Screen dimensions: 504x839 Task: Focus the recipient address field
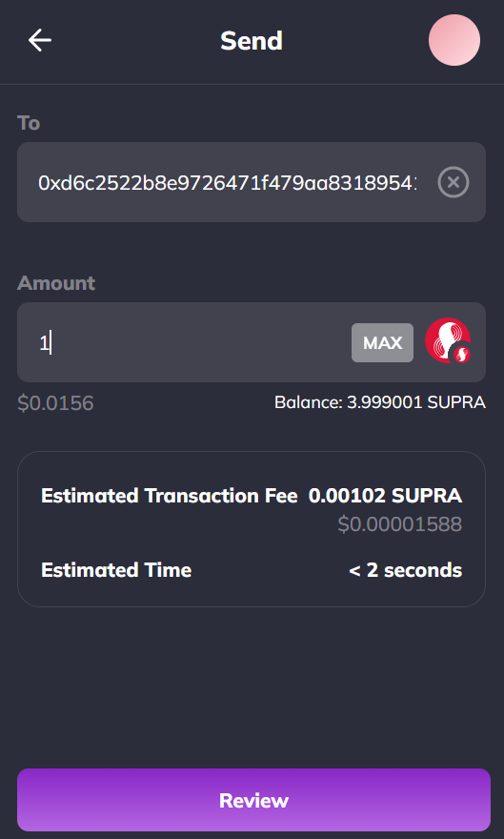point(252,182)
